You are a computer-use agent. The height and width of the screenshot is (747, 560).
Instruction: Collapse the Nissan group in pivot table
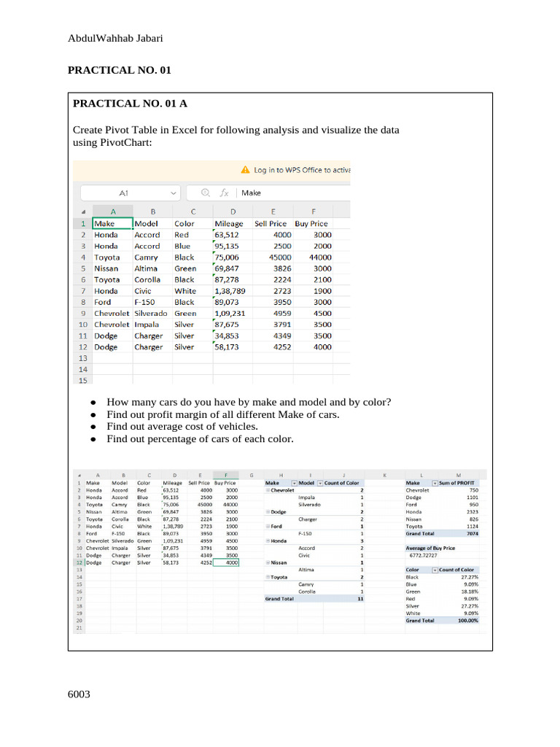(x=268, y=562)
